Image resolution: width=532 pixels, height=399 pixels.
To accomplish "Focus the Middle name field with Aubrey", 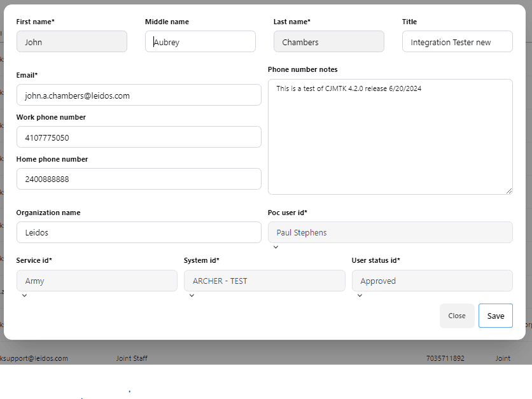I will (x=200, y=42).
